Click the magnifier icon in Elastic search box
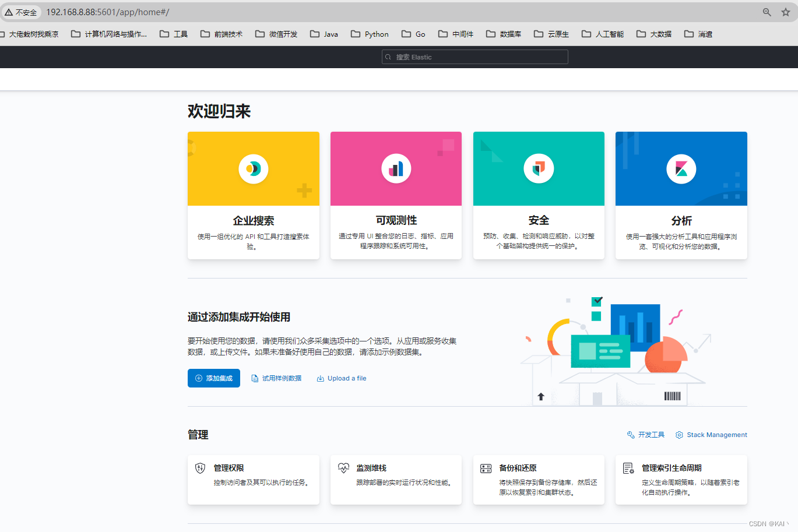 pyautogui.click(x=388, y=57)
